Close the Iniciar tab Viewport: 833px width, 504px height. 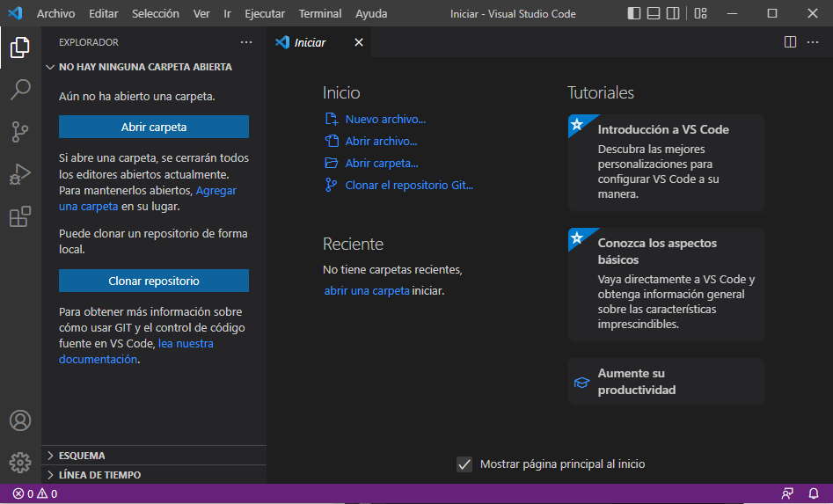click(x=359, y=42)
